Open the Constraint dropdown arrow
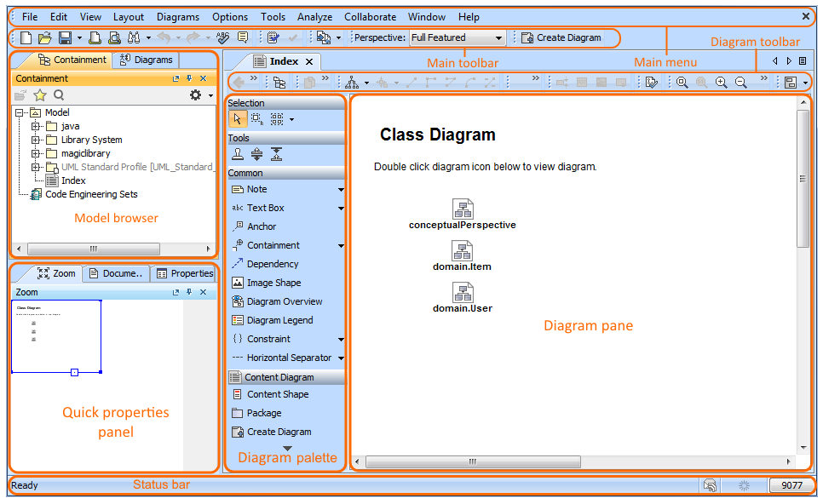 341,340
